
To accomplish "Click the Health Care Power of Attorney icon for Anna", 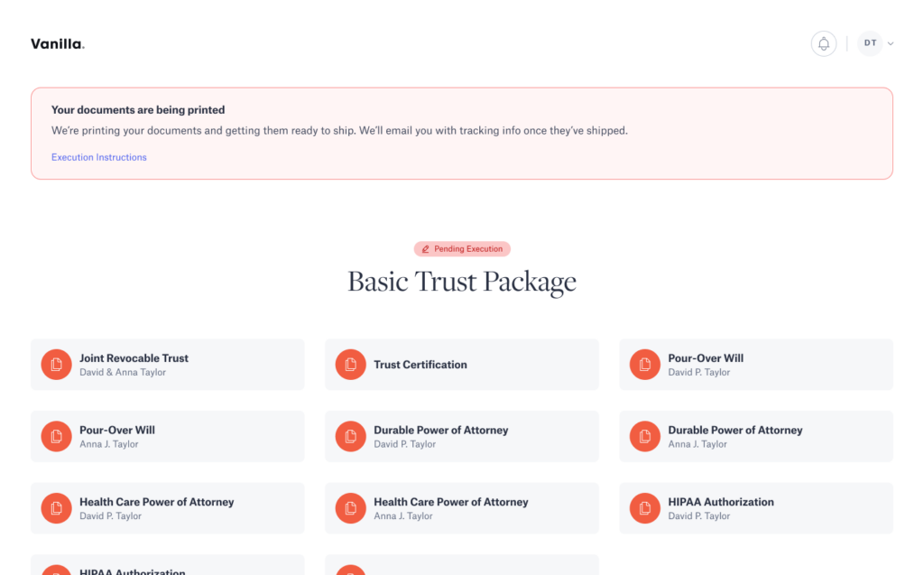I will coord(350,508).
